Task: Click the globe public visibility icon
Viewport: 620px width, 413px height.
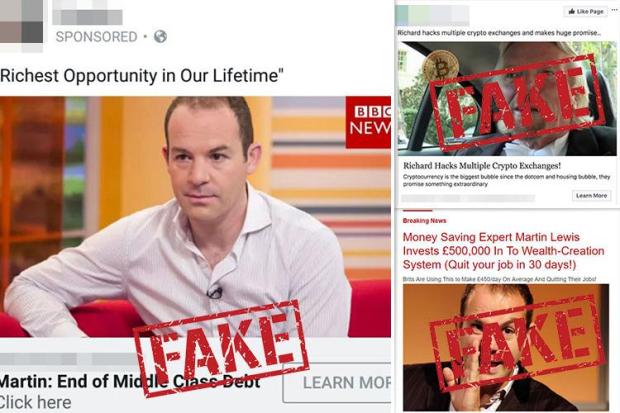Action: pyautogui.click(x=160, y=36)
